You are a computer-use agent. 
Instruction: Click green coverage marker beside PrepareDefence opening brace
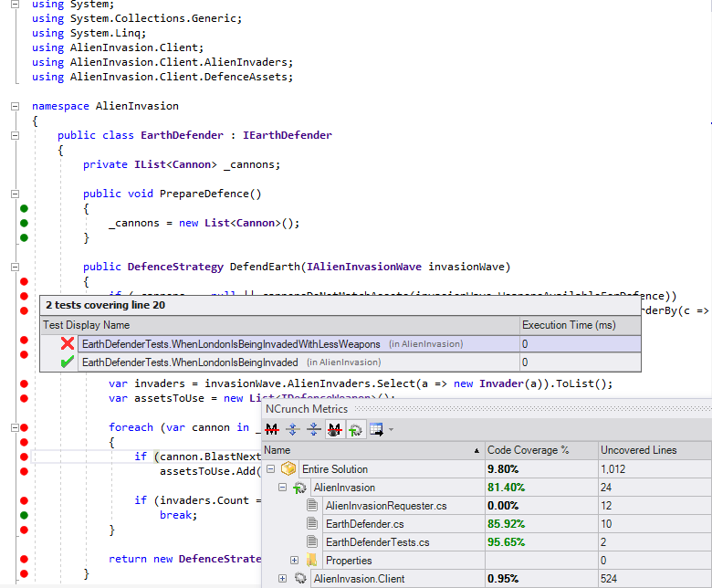24,208
